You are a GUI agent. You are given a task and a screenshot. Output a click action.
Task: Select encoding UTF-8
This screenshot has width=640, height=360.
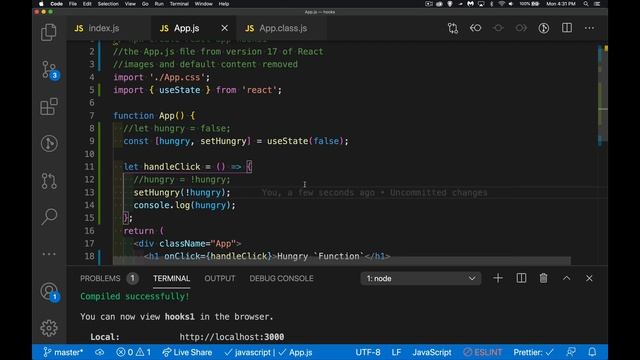tap(368, 352)
